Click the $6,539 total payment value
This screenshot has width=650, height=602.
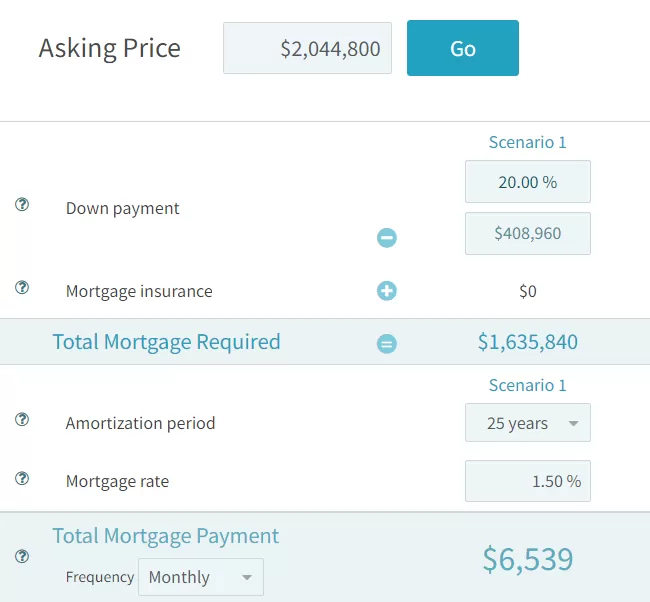coord(528,559)
